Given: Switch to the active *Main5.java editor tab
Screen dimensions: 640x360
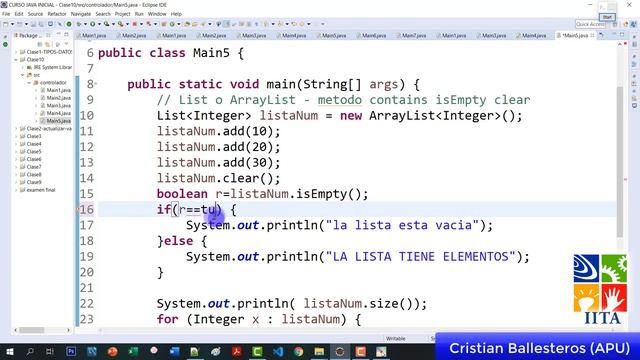Looking at the screenshot, I should pyautogui.click(x=576, y=36).
